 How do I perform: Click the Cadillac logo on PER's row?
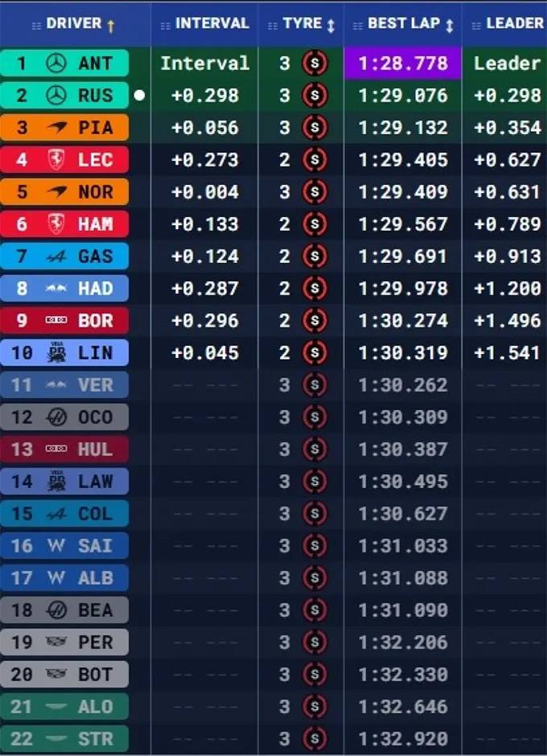[56, 643]
